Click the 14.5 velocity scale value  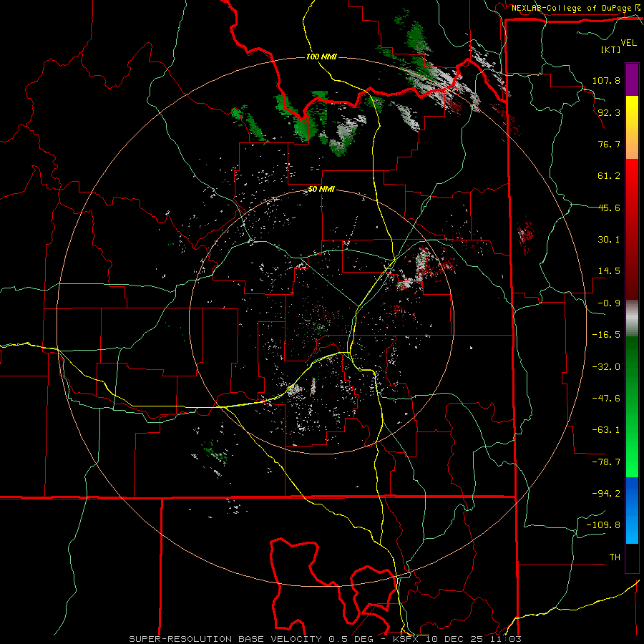(x=609, y=271)
